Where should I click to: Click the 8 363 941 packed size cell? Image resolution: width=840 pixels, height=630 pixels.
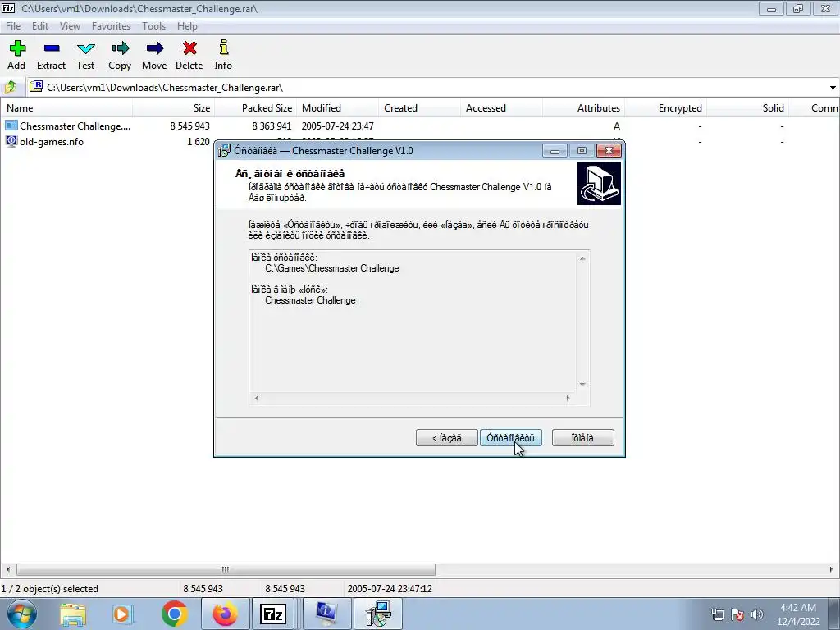272,126
